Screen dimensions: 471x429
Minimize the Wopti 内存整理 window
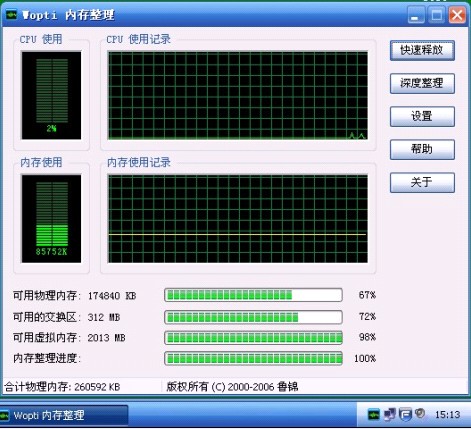tap(416, 15)
